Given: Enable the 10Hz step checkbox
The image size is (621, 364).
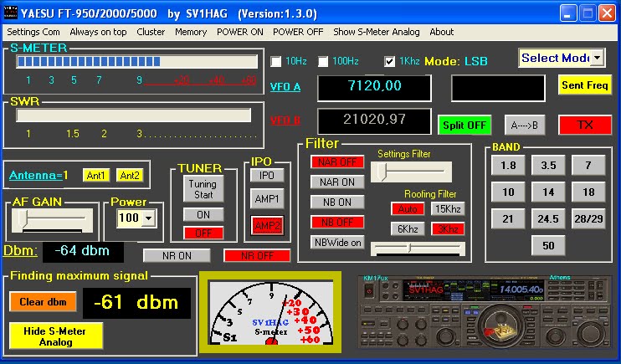Looking at the screenshot, I should (x=276, y=61).
